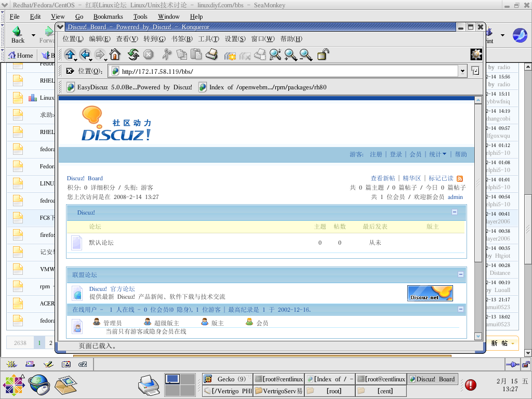Click Konqueror Back arrow icon
The width and height of the screenshot is (532, 399).
(85, 54)
